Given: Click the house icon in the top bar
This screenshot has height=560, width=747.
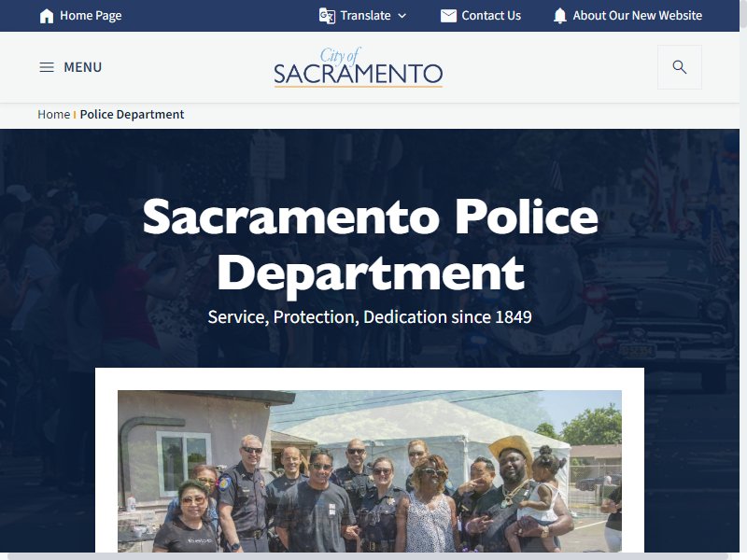Looking at the screenshot, I should coord(47,16).
